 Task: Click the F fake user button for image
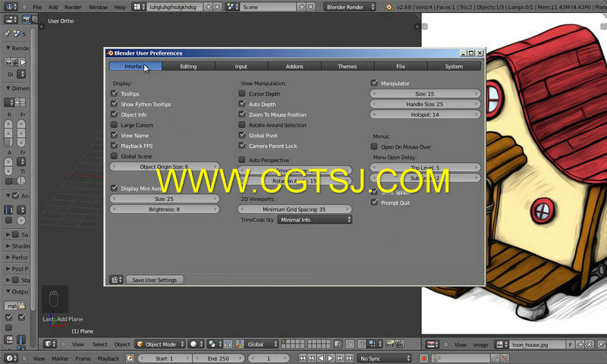(x=571, y=344)
